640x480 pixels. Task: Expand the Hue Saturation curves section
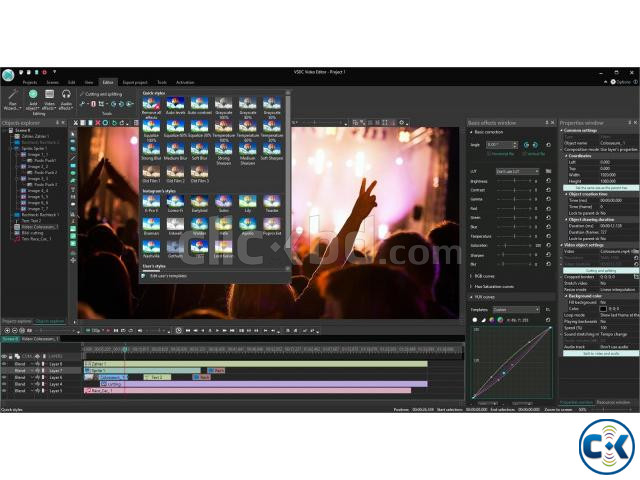coord(471,287)
